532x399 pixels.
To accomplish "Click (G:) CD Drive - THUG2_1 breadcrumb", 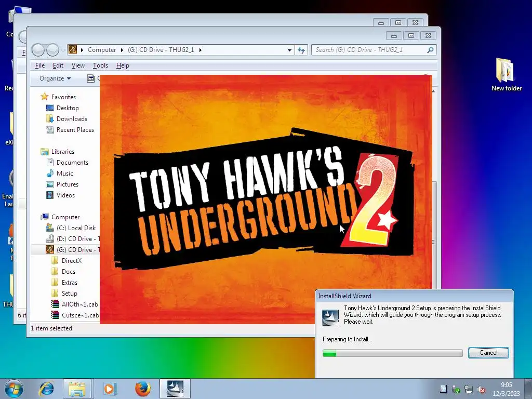I will coord(161,50).
